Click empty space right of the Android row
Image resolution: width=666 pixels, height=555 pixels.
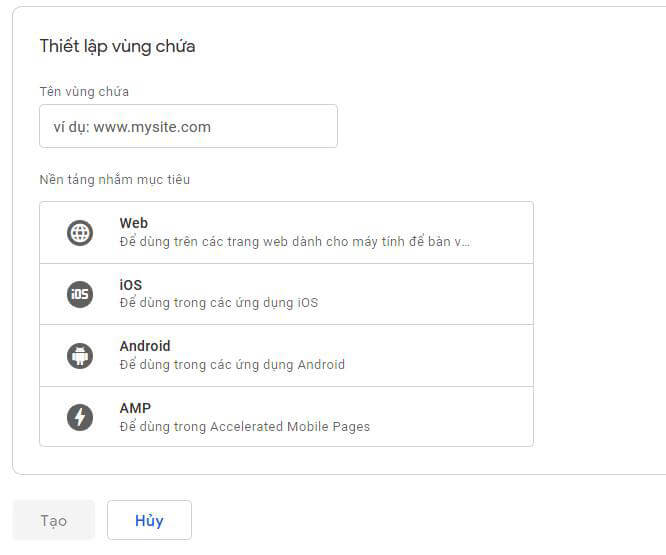(450, 355)
